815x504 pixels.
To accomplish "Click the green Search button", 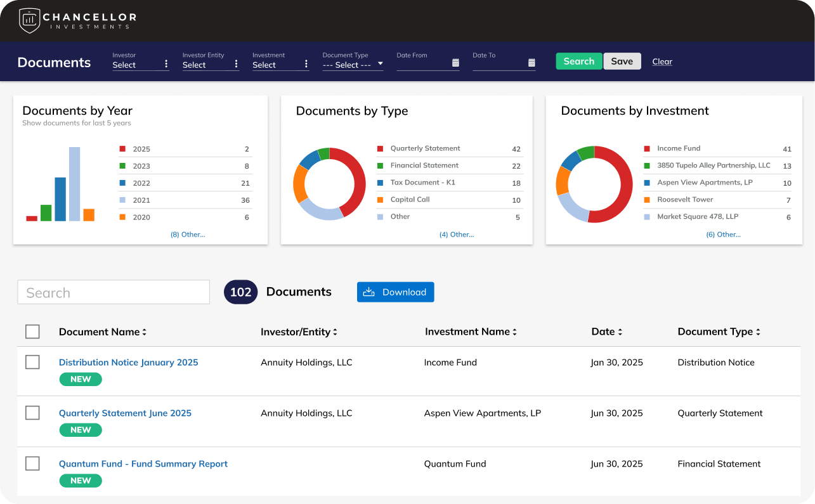I will click(x=579, y=61).
